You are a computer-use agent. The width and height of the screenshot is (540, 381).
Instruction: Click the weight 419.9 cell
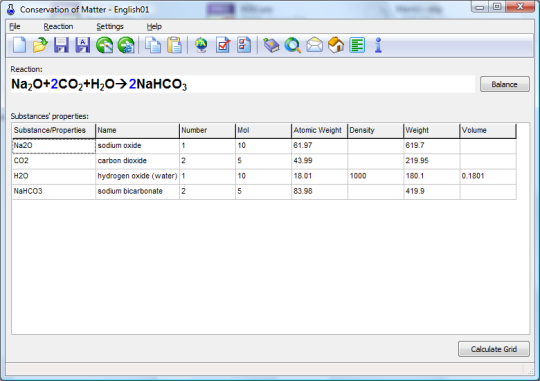[432, 191]
